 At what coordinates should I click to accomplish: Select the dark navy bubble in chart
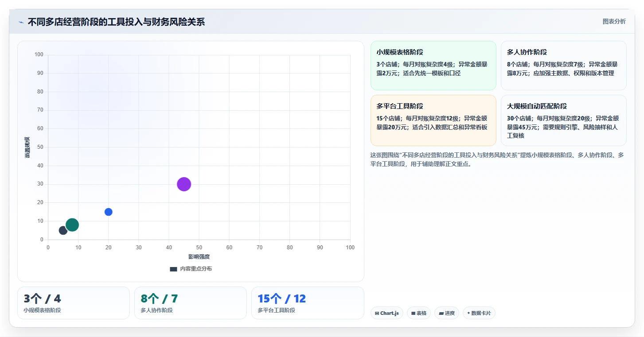click(x=63, y=231)
